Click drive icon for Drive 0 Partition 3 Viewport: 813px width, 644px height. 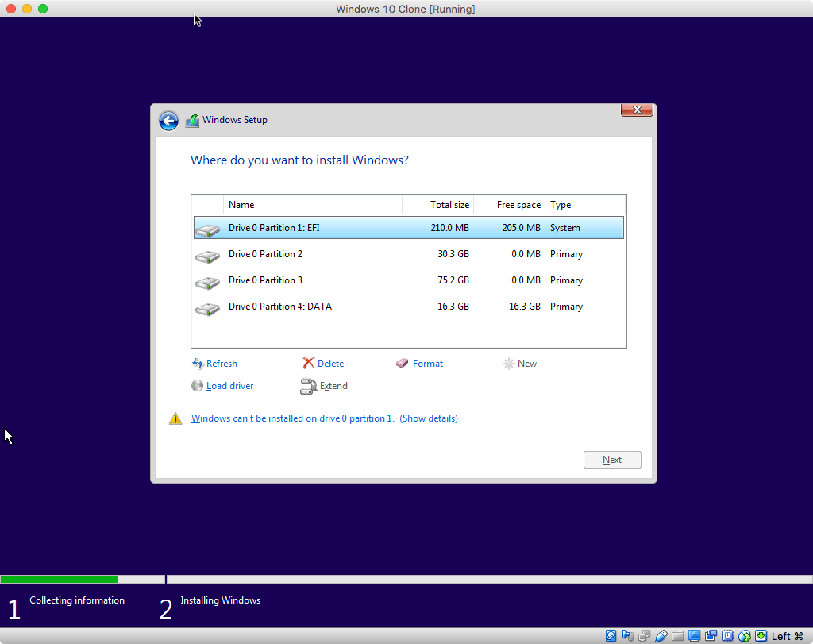pyautogui.click(x=207, y=283)
